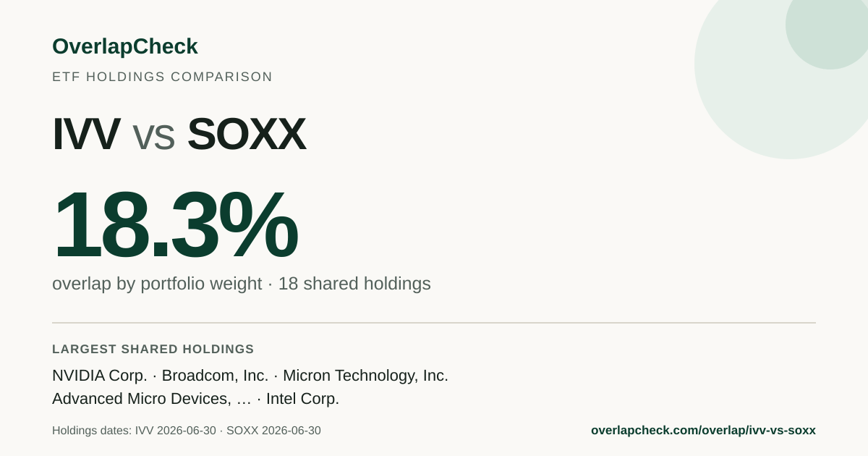The width and height of the screenshot is (868, 456).
Task: Click the 'vs' text between tickers
Action: [x=153, y=137]
